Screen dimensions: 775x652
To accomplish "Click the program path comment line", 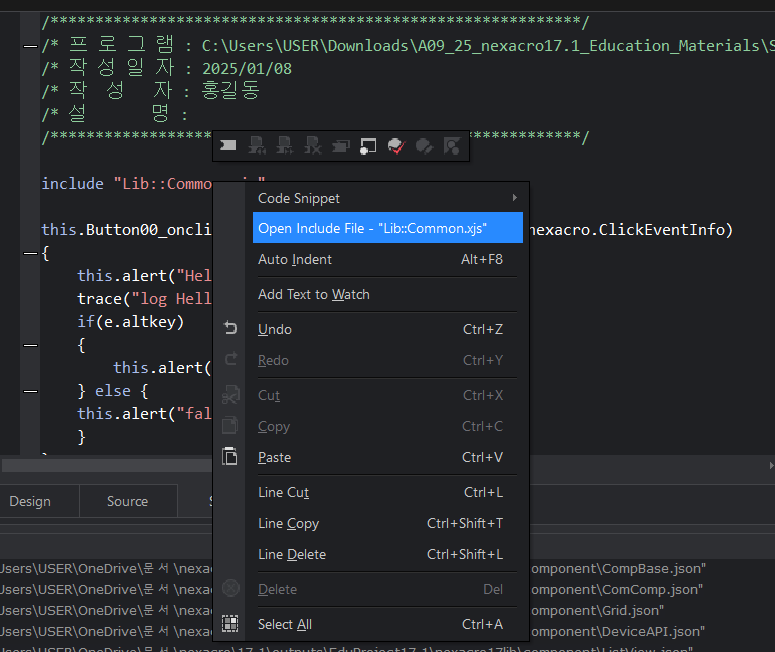I will coord(408,46).
